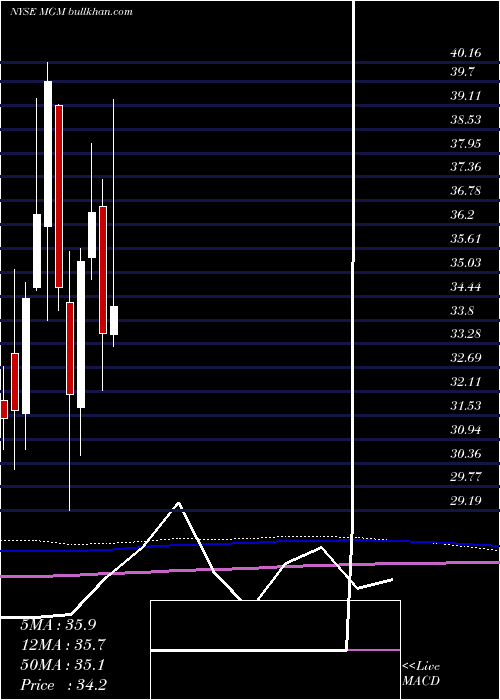Click the 35.03 price axis label
Screen dimensions: 500x700
click(466, 262)
